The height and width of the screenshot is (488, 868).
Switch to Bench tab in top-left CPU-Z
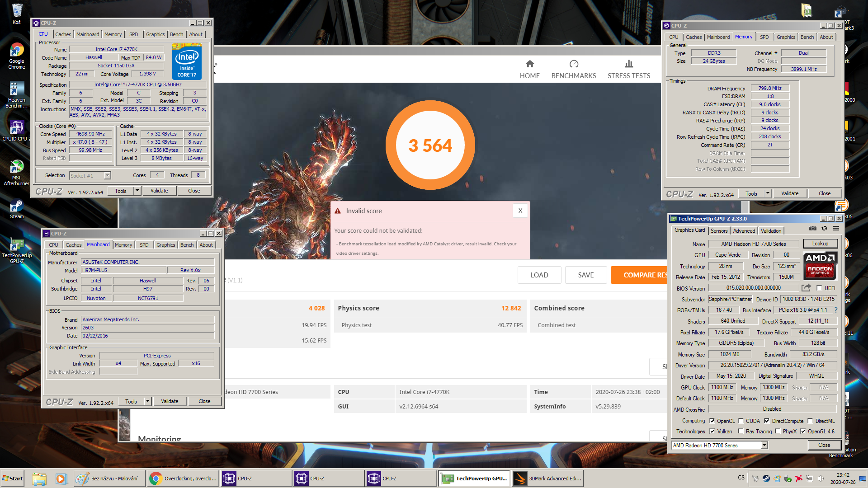coord(177,34)
